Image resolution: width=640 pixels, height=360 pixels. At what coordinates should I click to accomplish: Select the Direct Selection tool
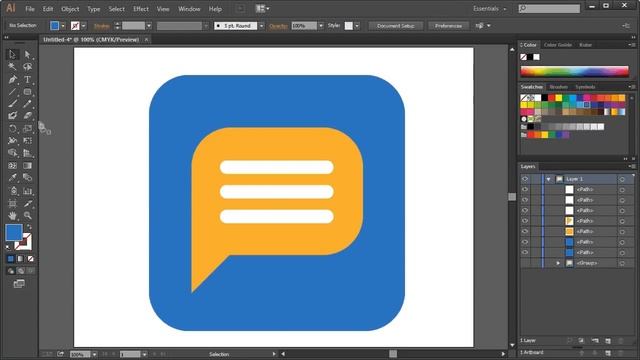27,54
